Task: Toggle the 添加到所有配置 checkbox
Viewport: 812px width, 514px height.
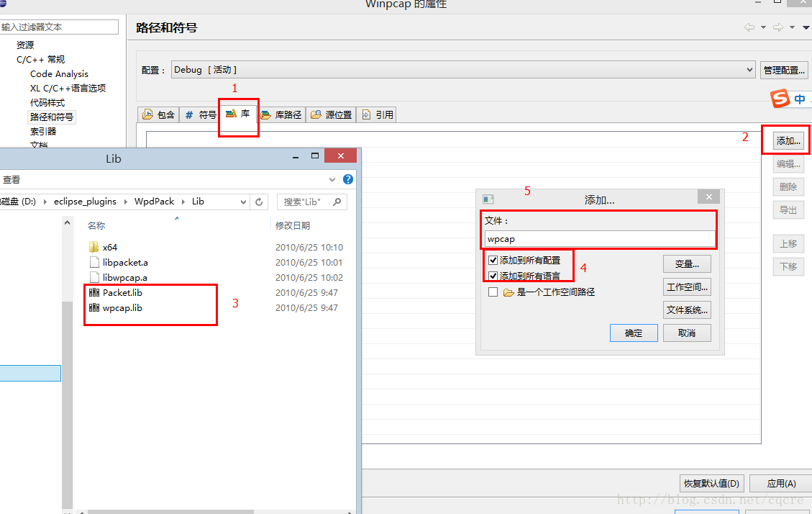Action: coord(493,260)
